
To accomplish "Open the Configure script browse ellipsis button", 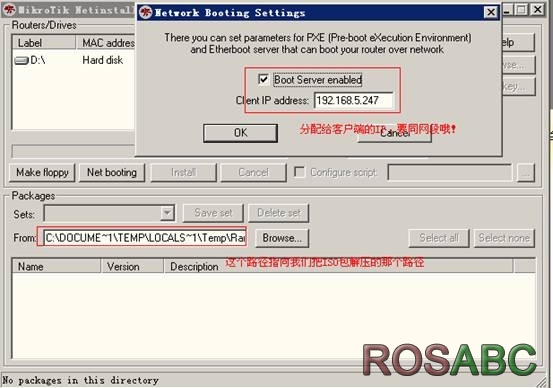I will [x=525, y=173].
